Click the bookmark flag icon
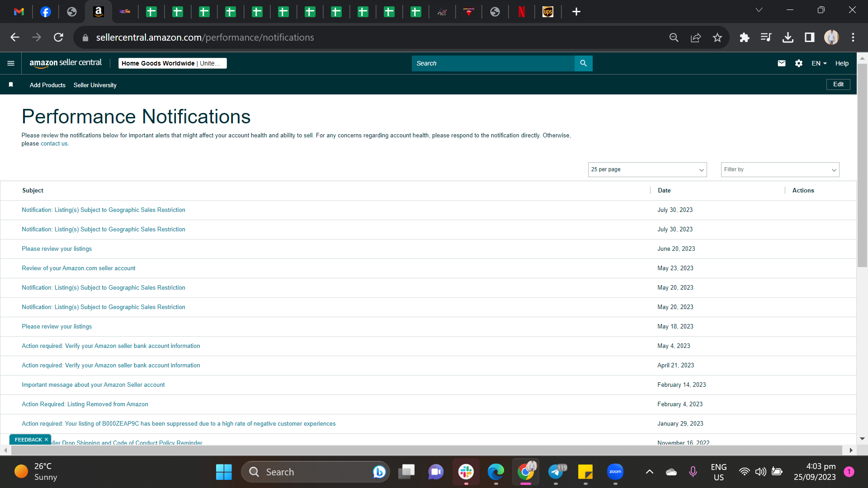Viewport: 868px width, 488px height. click(x=11, y=84)
